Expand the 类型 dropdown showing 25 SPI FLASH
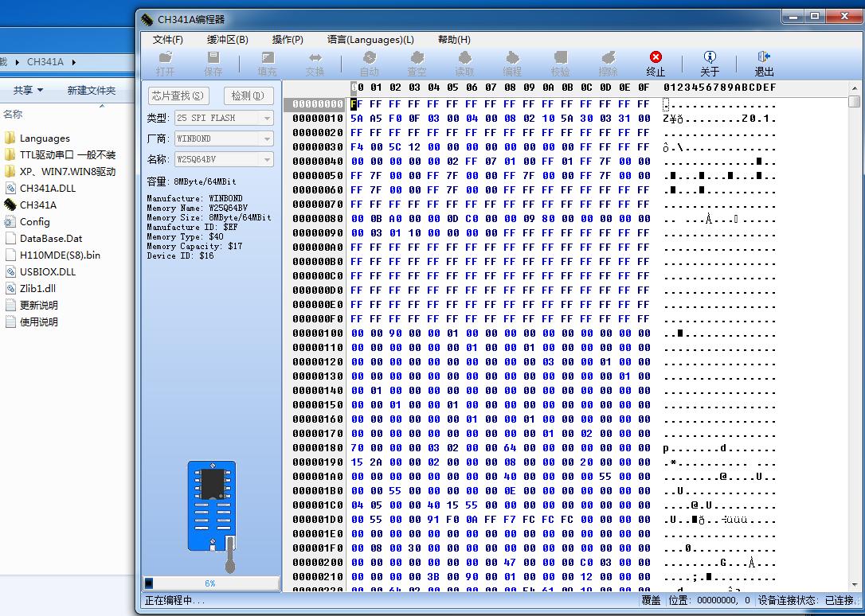The width and height of the screenshot is (865, 616). pyautogui.click(x=267, y=118)
